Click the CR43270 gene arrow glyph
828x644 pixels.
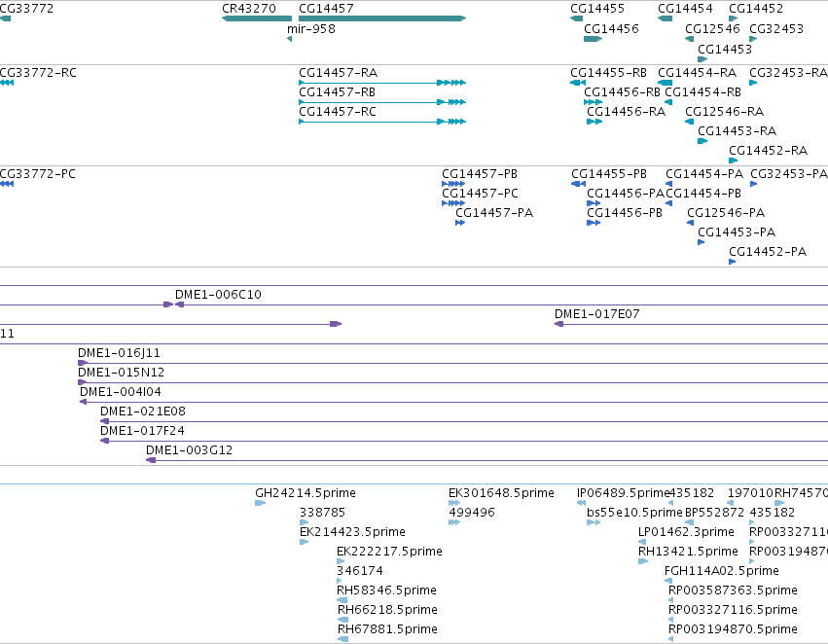pyautogui.click(x=257, y=18)
